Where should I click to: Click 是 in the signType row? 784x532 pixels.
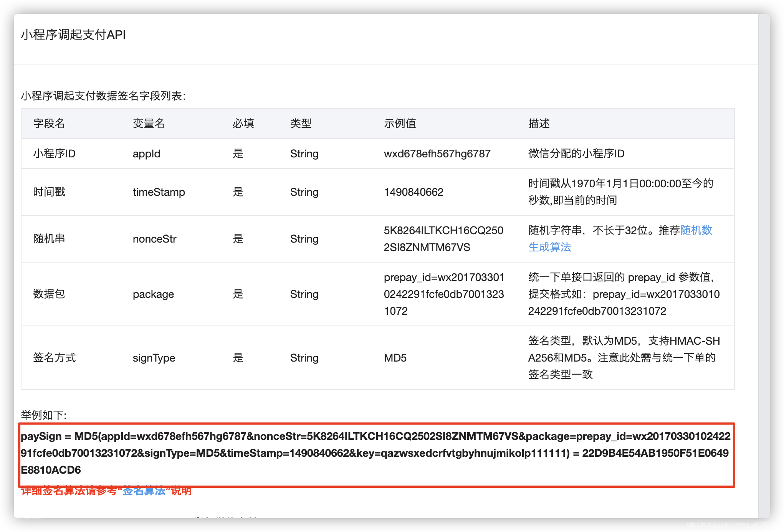tap(238, 358)
